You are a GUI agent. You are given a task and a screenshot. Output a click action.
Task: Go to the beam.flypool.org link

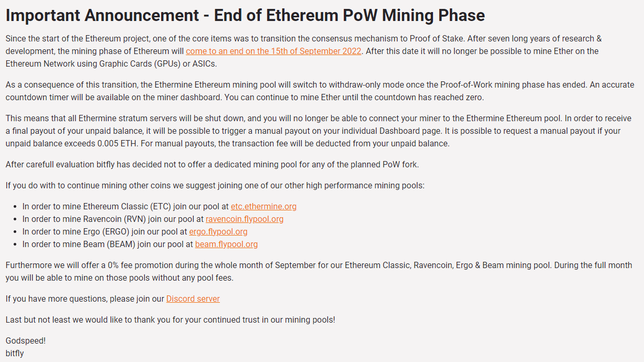click(x=226, y=244)
